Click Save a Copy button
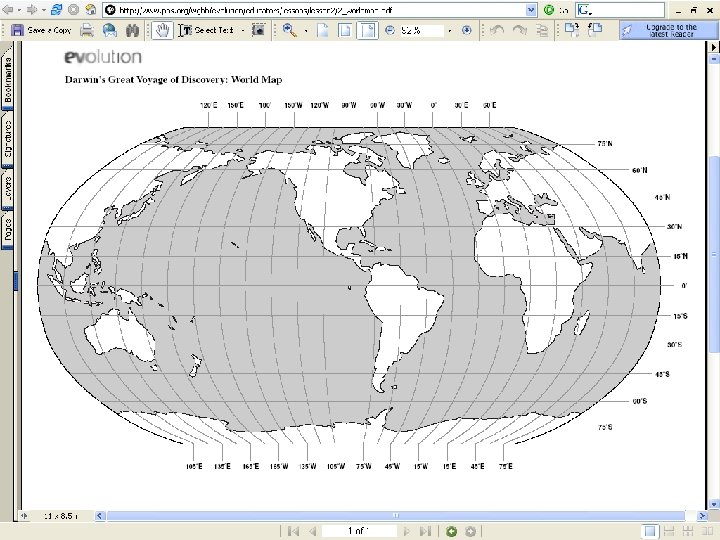Screen dimensions: 720x540 (41, 30)
